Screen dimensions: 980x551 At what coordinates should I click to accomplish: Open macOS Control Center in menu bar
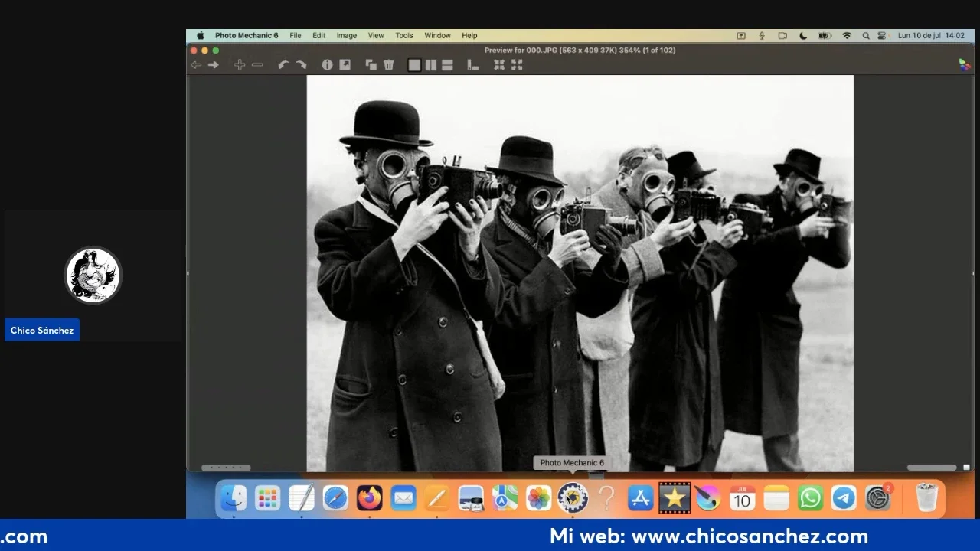(x=882, y=35)
